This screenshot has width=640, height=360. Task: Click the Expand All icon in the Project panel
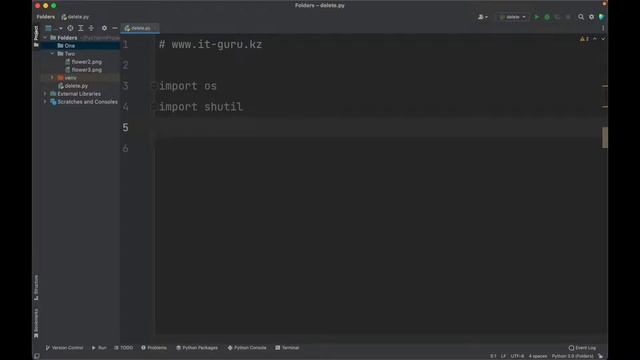pos(81,28)
